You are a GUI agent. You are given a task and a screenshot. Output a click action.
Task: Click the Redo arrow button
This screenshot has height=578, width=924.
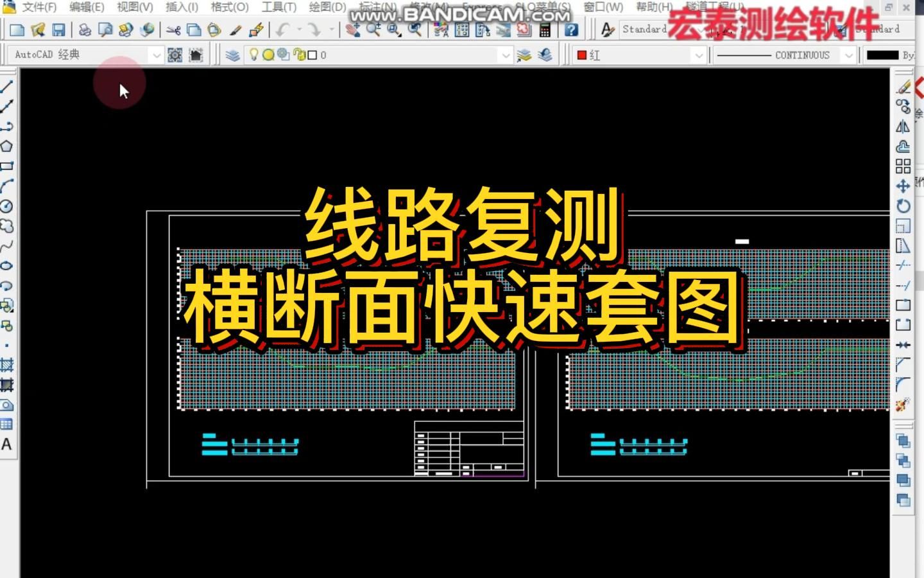click(312, 29)
